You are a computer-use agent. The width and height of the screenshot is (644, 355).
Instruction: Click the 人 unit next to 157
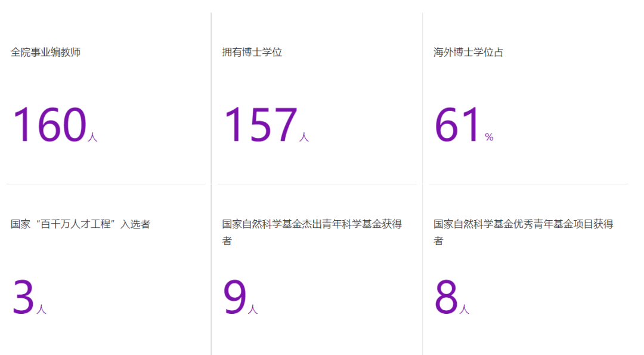coord(304,138)
